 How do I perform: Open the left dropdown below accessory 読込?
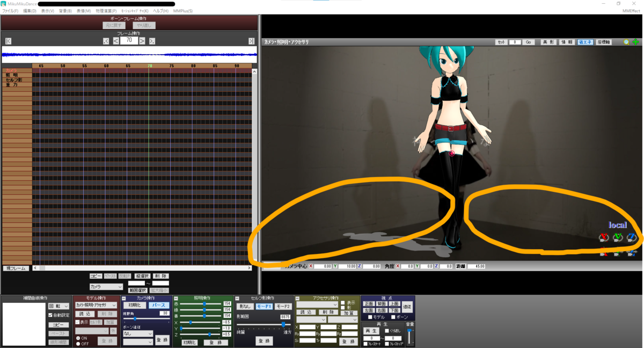coord(311,320)
